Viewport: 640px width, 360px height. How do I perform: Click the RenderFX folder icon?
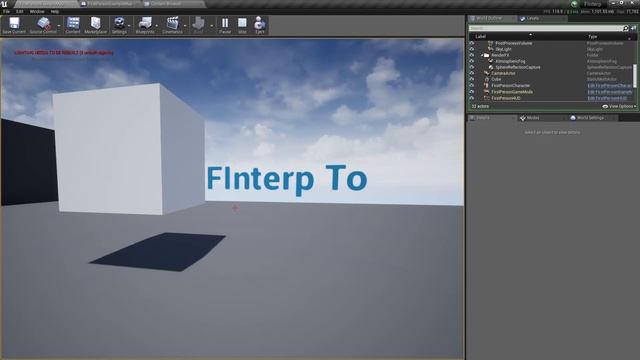tap(487, 55)
